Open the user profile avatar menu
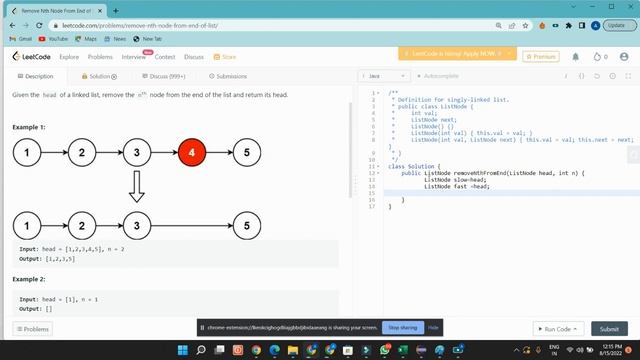This screenshot has width=640, height=360. (624, 57)
